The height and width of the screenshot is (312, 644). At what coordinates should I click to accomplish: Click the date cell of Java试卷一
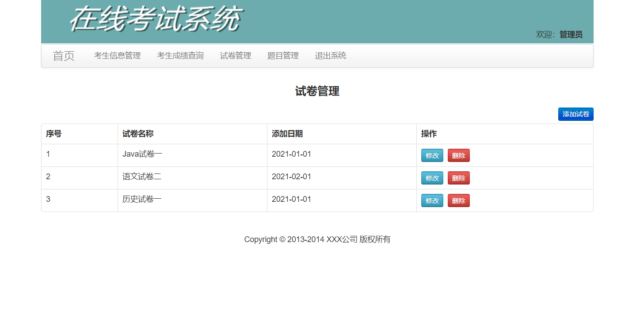tap(342, 155)
